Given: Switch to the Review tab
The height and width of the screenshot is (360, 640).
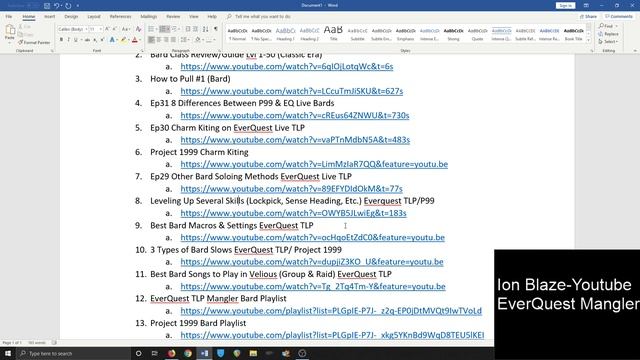Looking at the screenshot, I should tap(173, 16).
